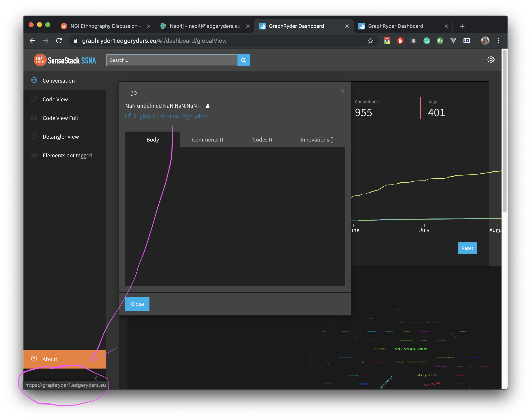Select Code View Full in the sidebar
The image size is (531, 420).
[x=65, y=118]
